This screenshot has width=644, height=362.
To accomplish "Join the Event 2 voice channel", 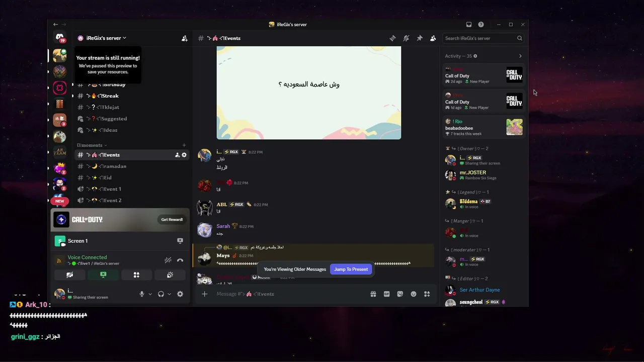I will (132, 200).
